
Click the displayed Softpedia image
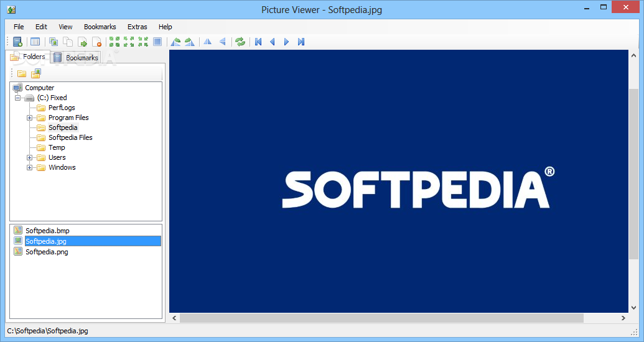click(x=399, y=181)
